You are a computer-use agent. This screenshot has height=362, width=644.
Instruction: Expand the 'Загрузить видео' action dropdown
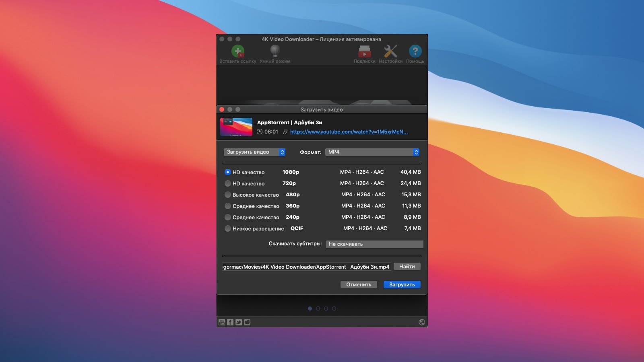point(254,152)
